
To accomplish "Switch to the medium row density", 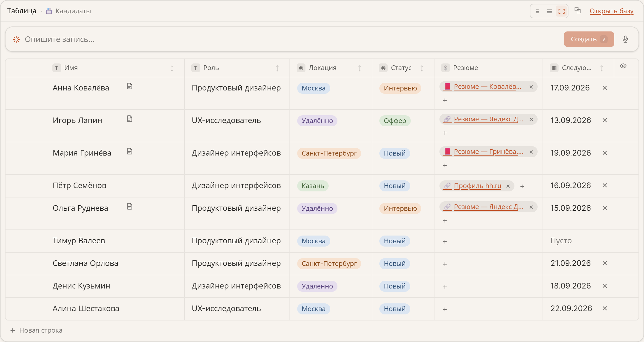I will pyautogui.click(x=549, y=11).
